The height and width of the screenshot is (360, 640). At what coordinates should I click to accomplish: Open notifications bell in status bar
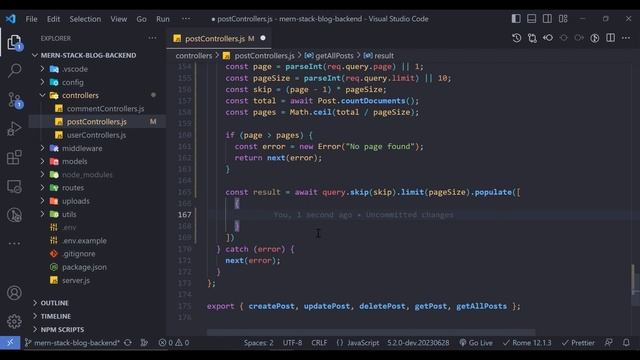coord(626,342)
